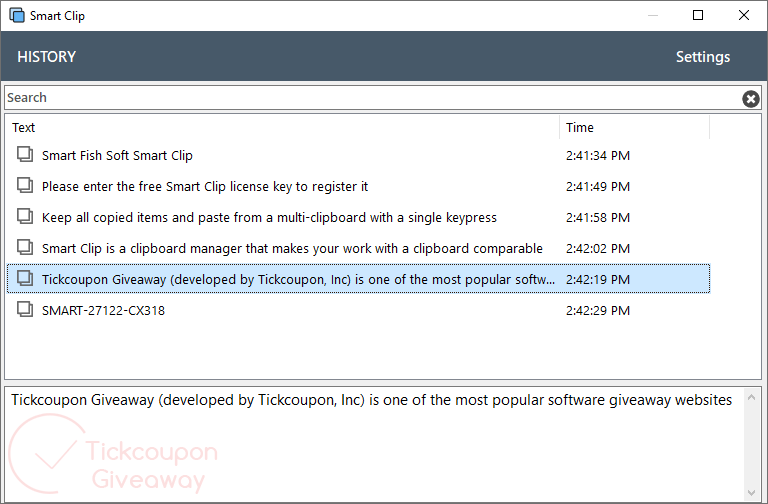Maximize the Smart Clip window
The image size is (768, 504).
698,16
